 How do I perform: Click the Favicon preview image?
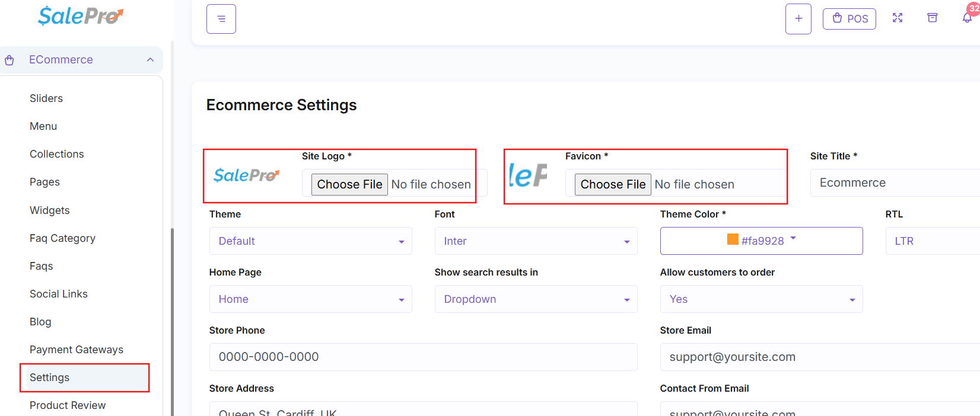[x=528, y=175]
